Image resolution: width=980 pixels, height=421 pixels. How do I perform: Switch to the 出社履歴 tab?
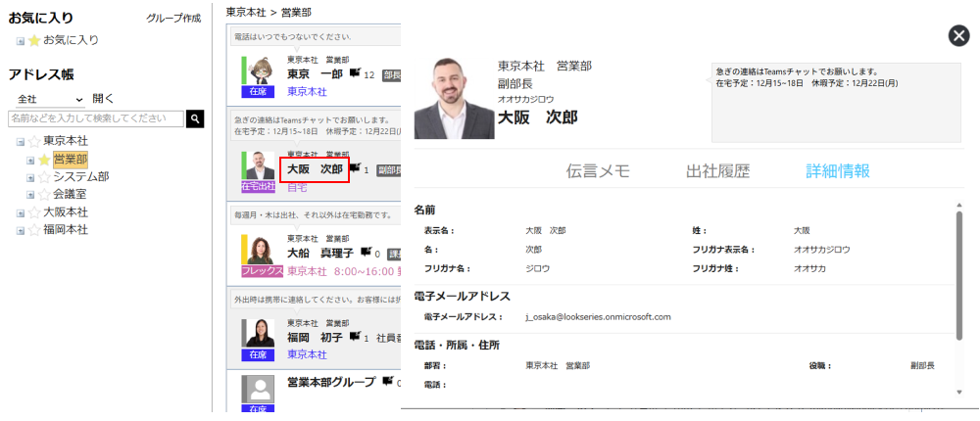pyautogui.click(x=717, y=171)
